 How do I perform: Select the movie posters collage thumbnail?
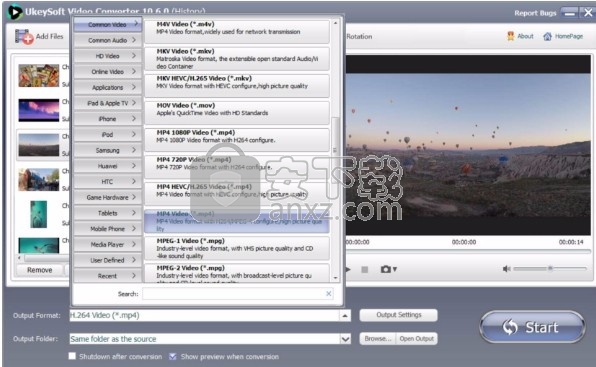tap(39, 76)
